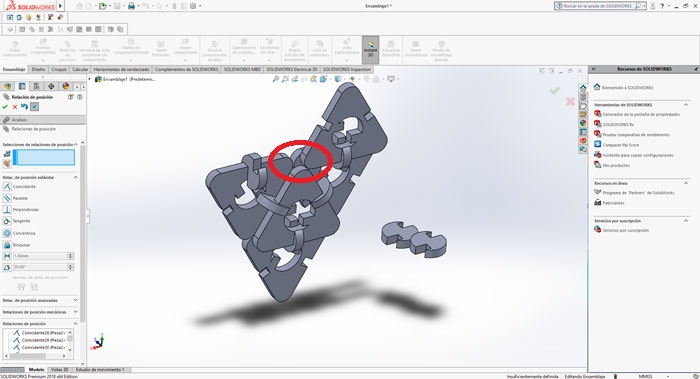The width and height of the screenshot is (700, 379).
Task: Click the Open document icon in the top toolbar
Action: 103,6
